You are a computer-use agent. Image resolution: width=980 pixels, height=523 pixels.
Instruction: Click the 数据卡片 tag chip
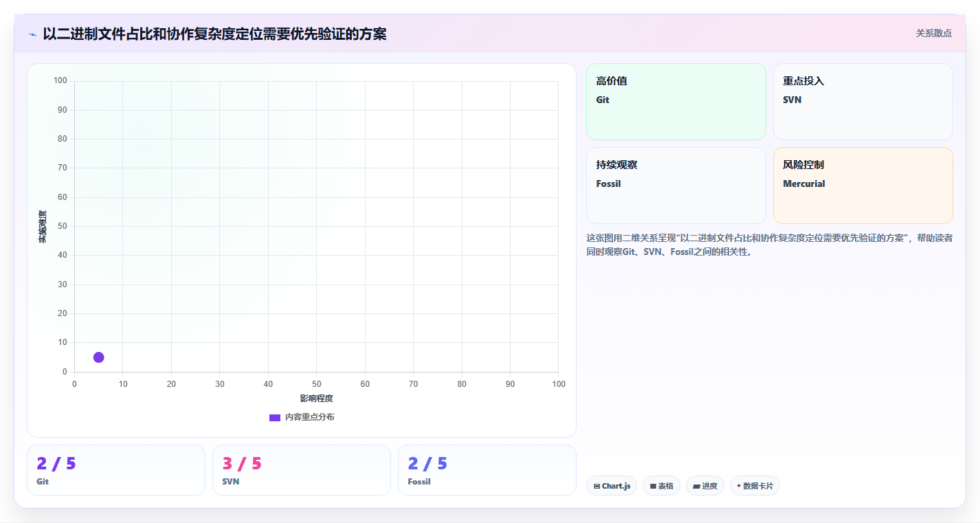755,486
